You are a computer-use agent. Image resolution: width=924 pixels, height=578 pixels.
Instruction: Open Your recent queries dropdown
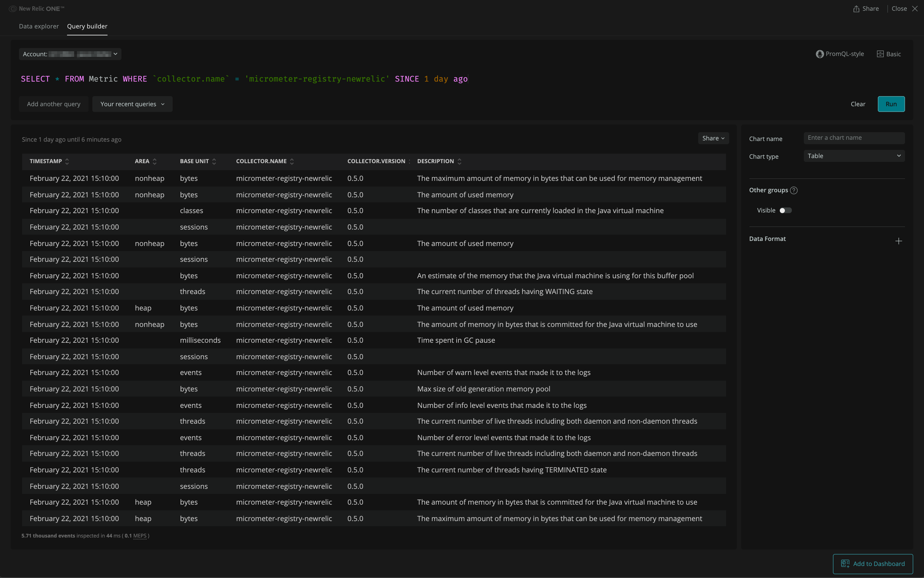[132, 104]
